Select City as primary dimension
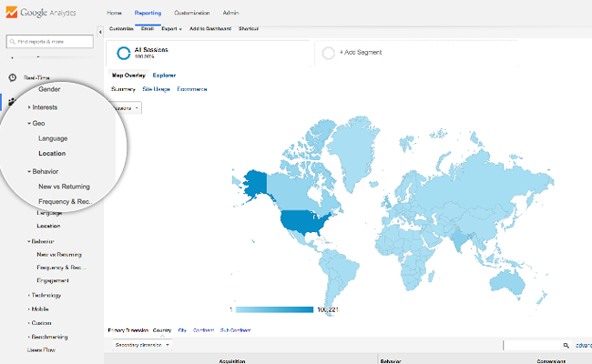Screen dimensions: 592x364 [182, 329]
